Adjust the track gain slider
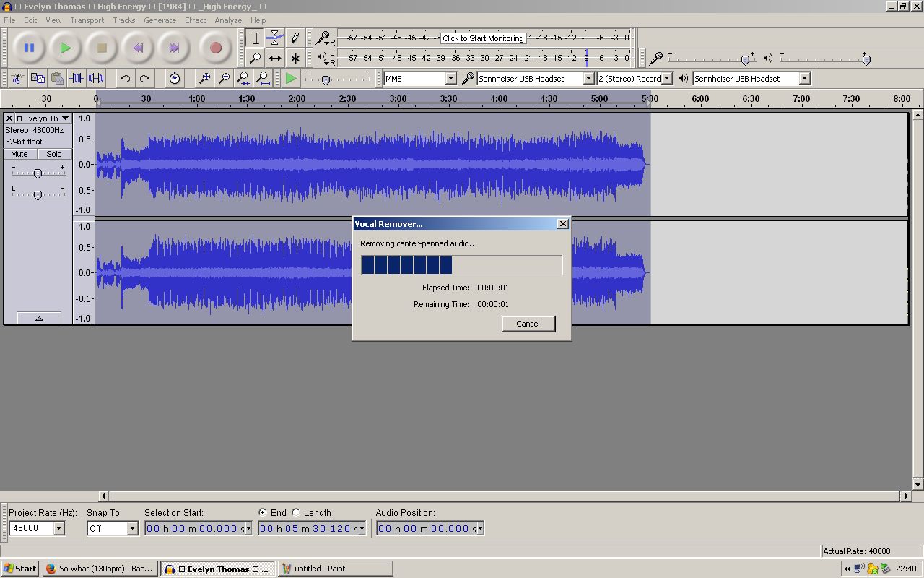 click(38, 173)
